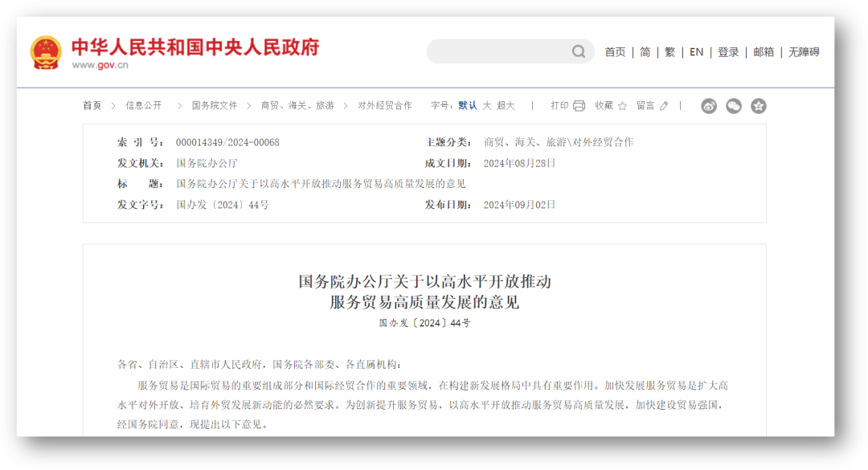
Task: Click the pencil message icon
Action: pos(664,106)
